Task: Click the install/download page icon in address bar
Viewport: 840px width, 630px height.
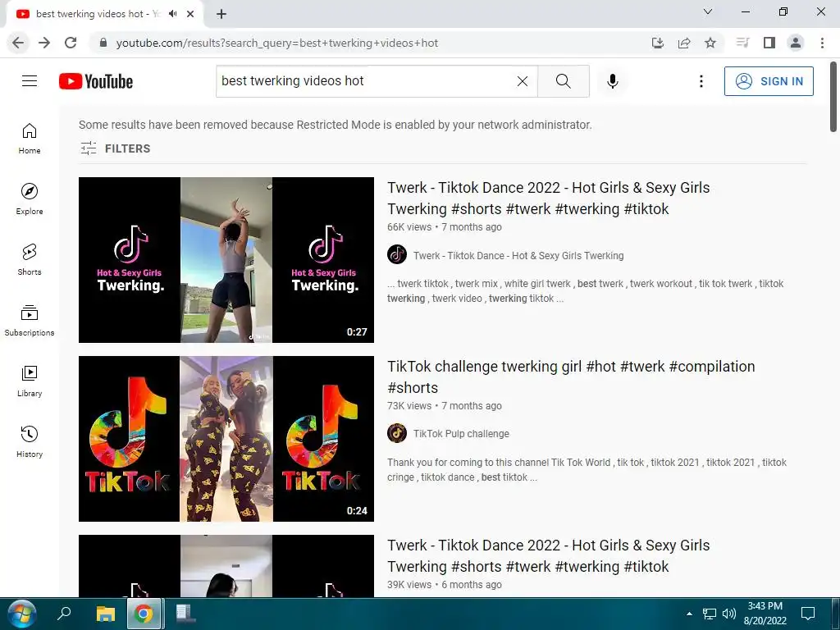Action: coord(657,43)
